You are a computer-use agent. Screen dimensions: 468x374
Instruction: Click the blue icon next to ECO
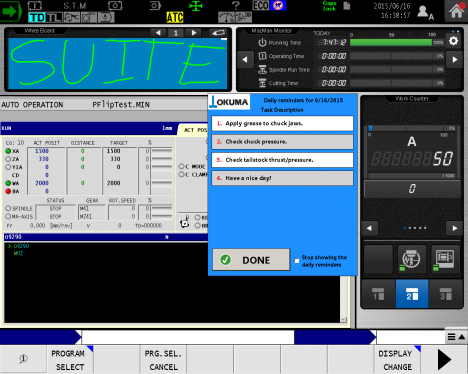(278, 5)
